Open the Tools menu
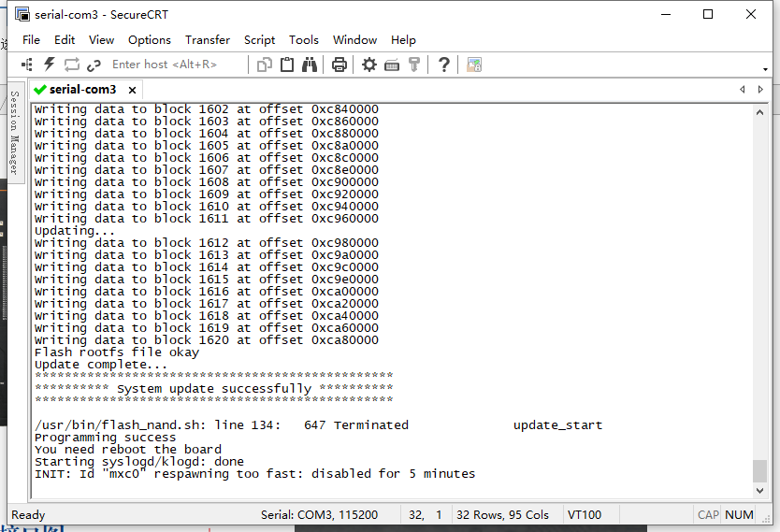The width and height of the screenshot is (780, 532). pos(303,40)
